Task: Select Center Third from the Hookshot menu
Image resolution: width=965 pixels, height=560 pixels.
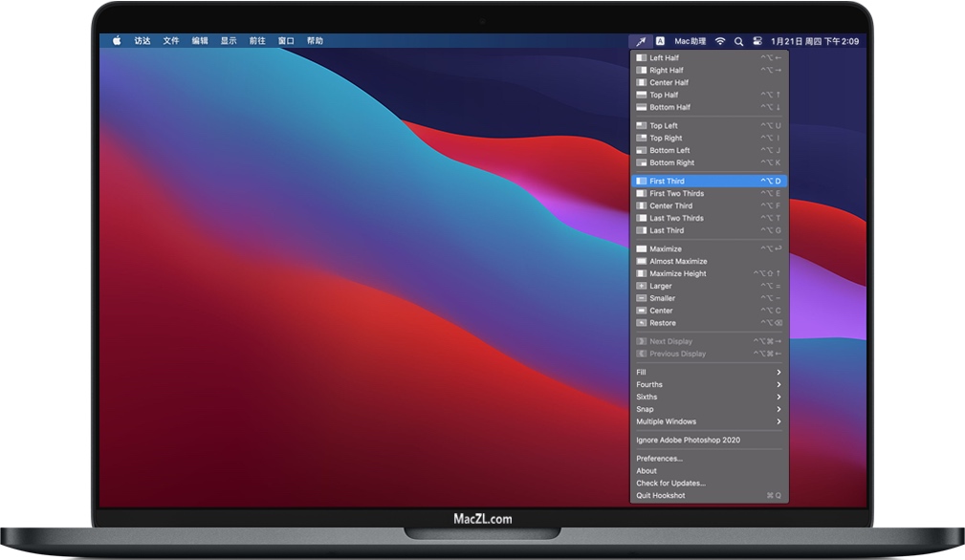Action: point(669,205)
